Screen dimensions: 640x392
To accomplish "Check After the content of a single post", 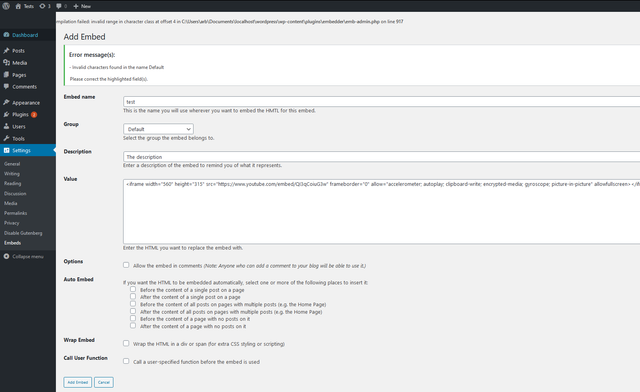I will tap(133, 296).
